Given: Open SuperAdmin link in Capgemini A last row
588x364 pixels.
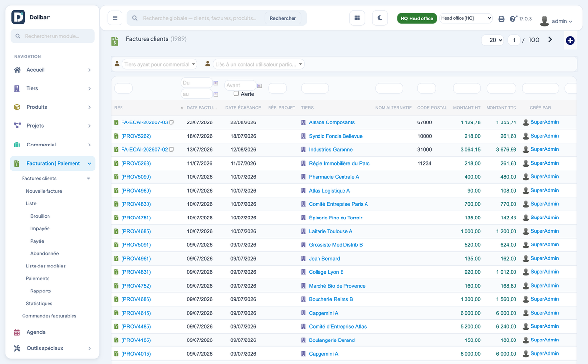Looking at the screenshot, I should [x=544, y=354].
